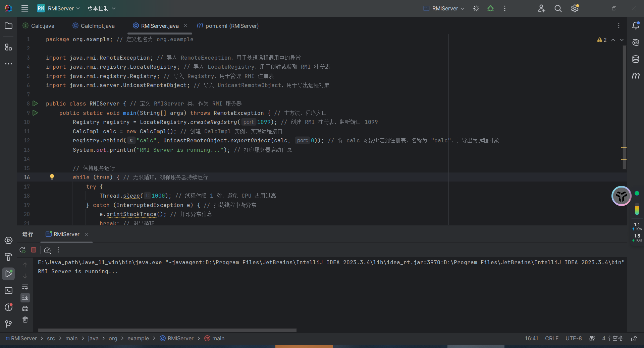
Task: Switch to CalcImpl.java tab
Action: (94, 26)
